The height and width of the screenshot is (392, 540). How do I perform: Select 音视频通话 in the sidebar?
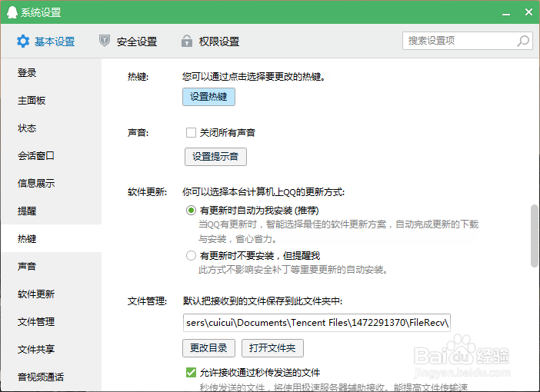click(x=52, y=377)
